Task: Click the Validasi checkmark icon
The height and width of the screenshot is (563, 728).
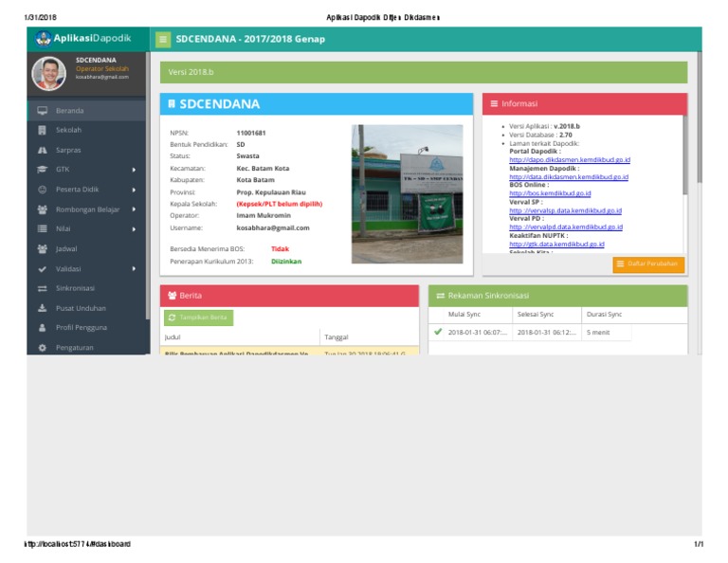Action: tap(43, 269)
